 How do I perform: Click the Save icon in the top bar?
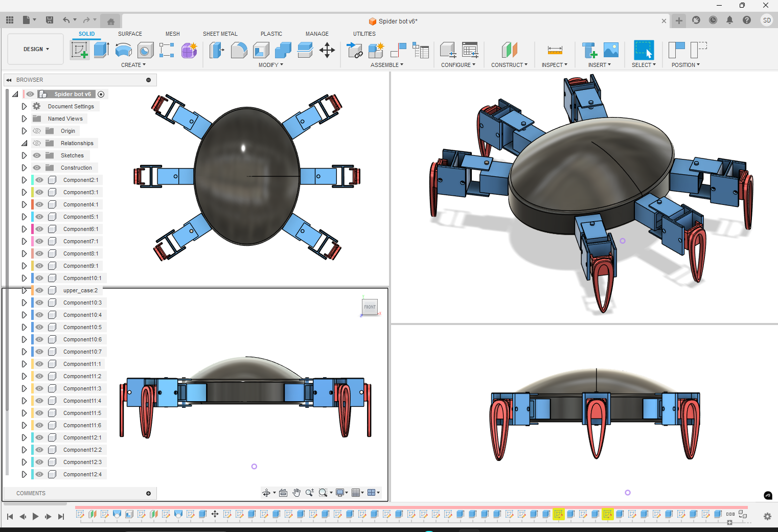50,20
